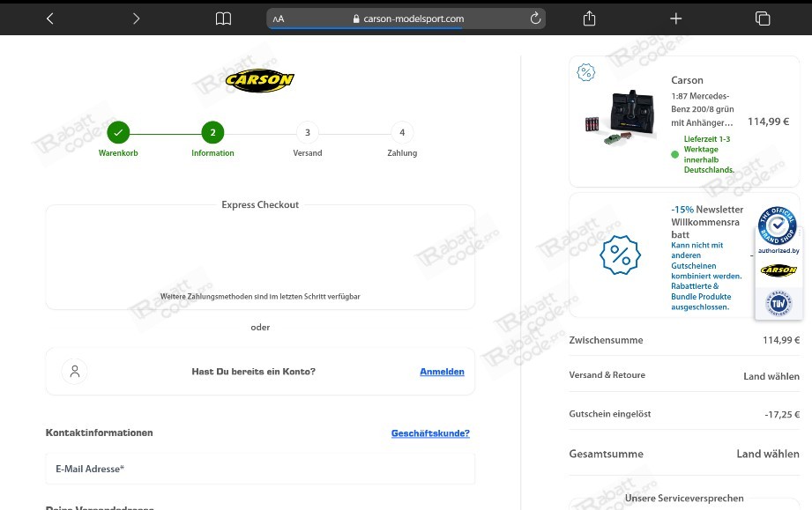Image resolution: width=812 pixels, height=510 pixels.
Task: Click the Newsletter coupon percent seal icon
Action: click(620, 255)
